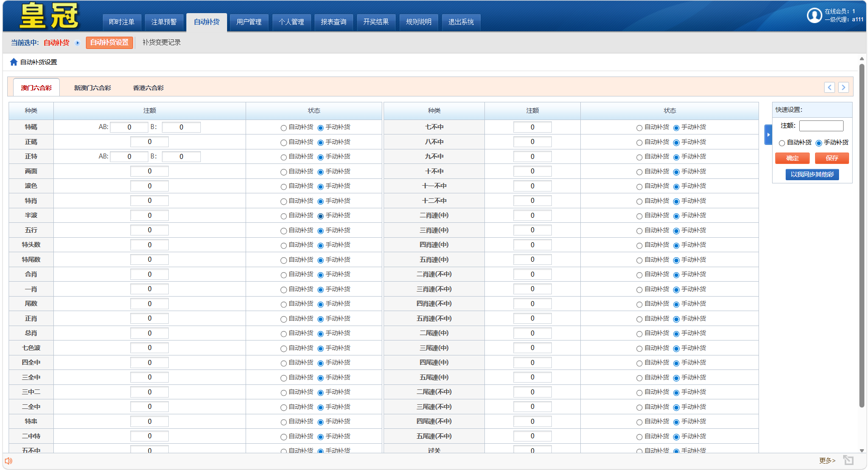Image resolution: width=868 pixels, height=470 pixels.
Task: Click the user avatar icon in header
Action: [x=814, y=15]
